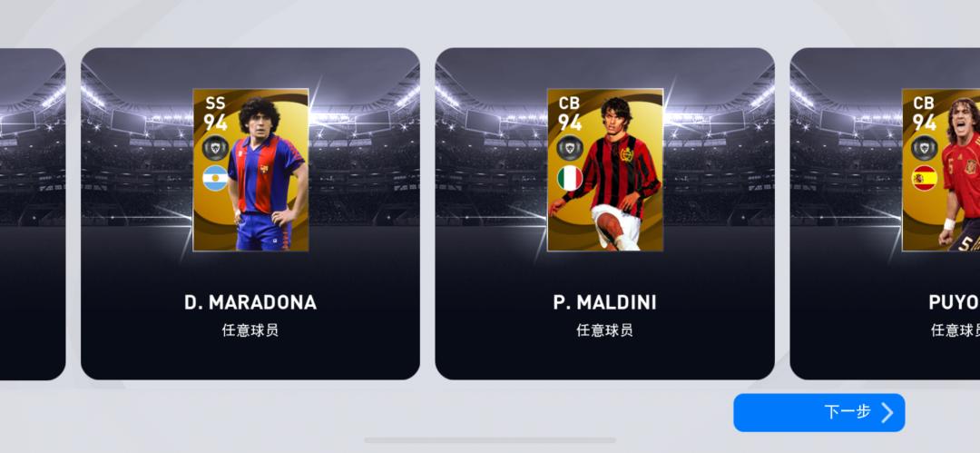Click the Italy flag on Maldini's card

point(570,178)
